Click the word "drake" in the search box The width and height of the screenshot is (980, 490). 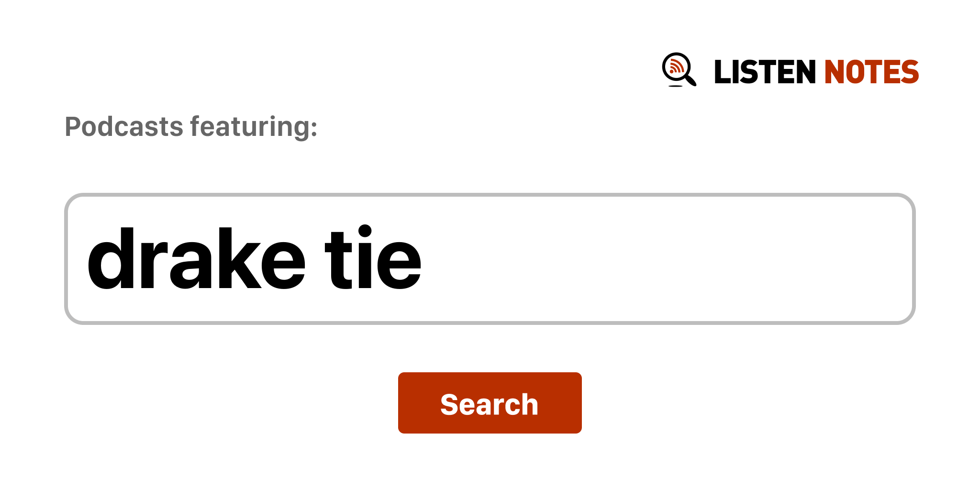196,259
